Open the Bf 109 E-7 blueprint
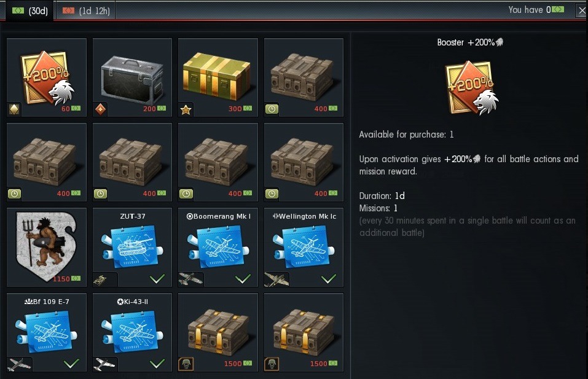The height and width of the screenshot is (379, 588). pyautogui.click(x=47, y=332)
